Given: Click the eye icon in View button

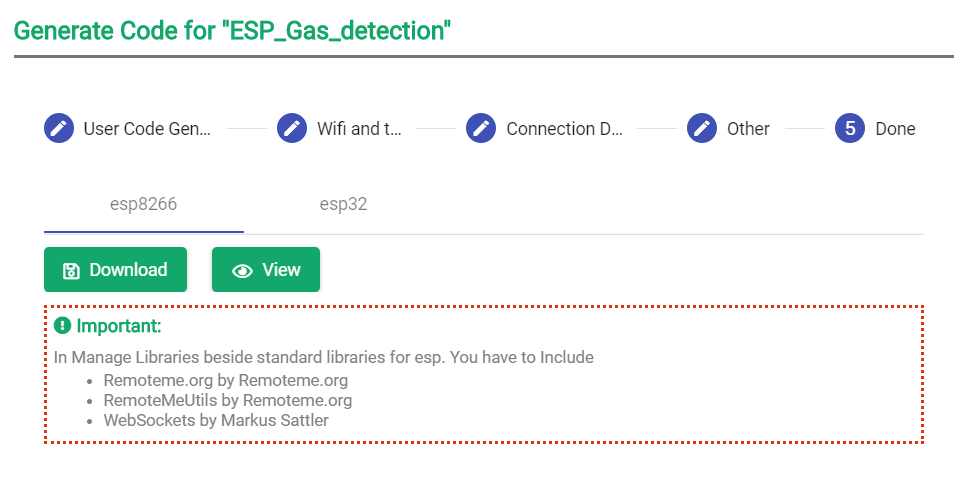Looking at the screenshot, I should [242, 271].
